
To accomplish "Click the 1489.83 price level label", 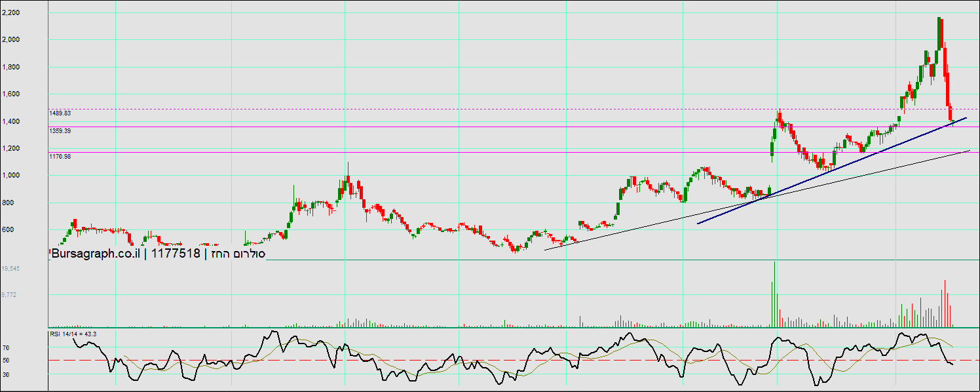I will [x=60, y=113].
